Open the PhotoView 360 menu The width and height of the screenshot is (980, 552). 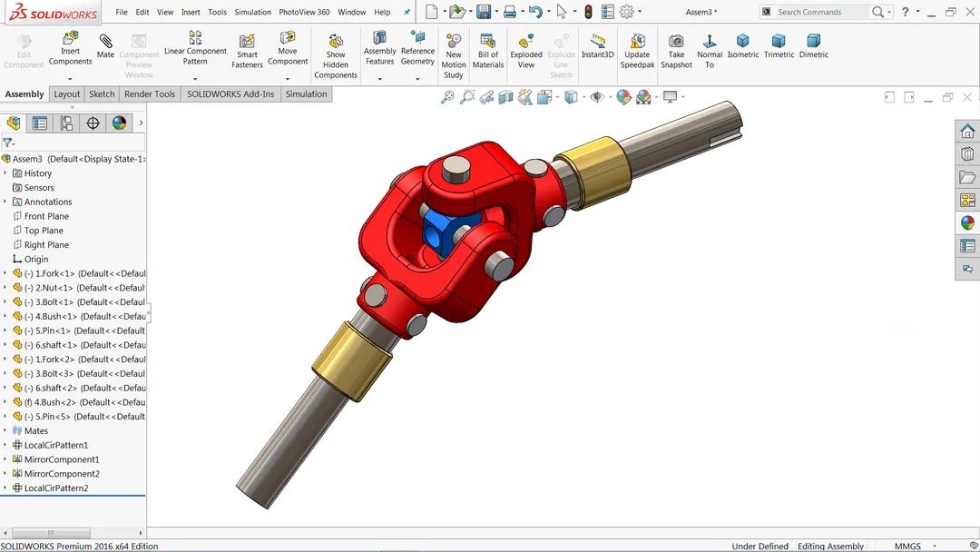304,12
